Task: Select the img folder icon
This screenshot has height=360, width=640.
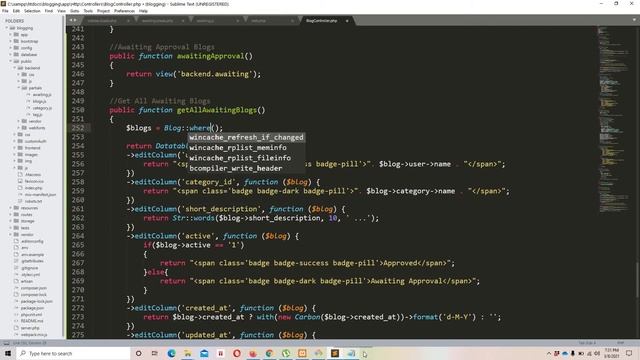Action: pos(20,161)
